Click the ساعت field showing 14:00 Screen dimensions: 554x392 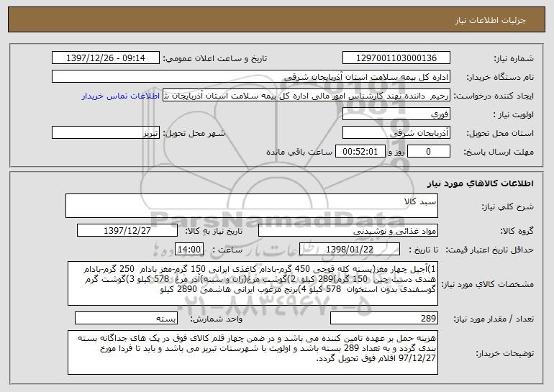[189, 250]
